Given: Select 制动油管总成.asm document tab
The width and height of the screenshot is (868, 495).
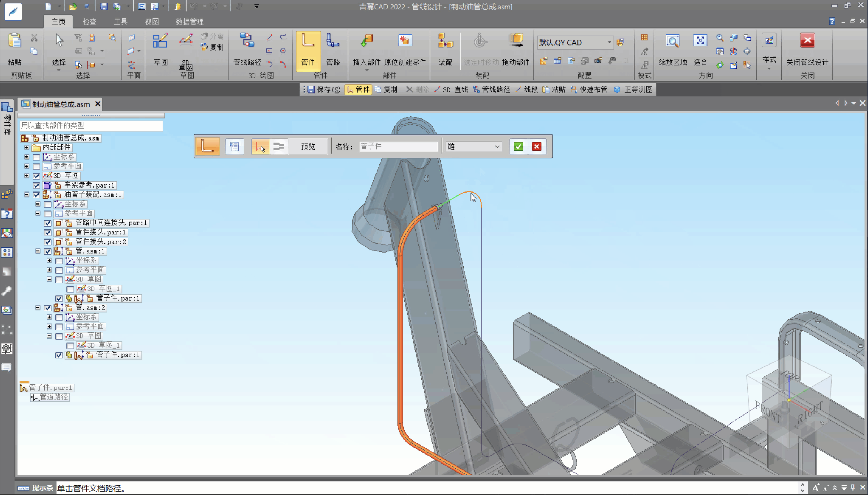Looking at the screenshot, I should point(61,104).
